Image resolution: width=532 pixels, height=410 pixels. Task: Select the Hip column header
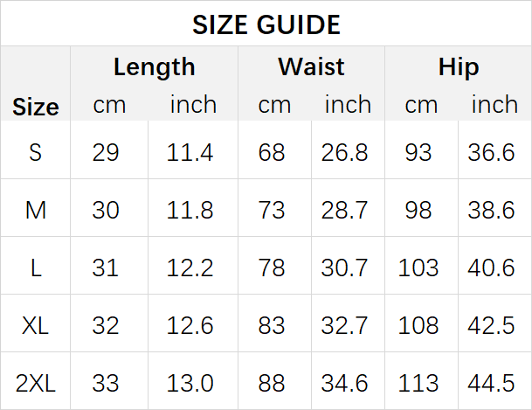[x=459, y=67]
